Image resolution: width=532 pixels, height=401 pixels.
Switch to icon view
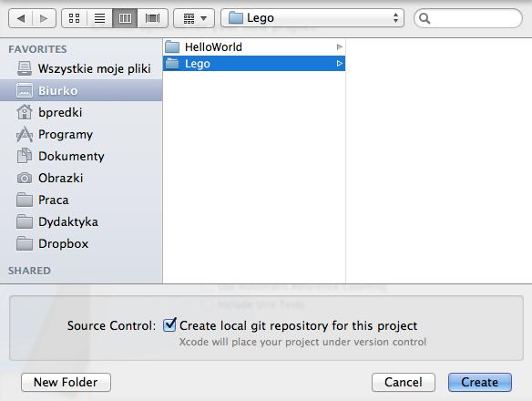tap(74, 18)
